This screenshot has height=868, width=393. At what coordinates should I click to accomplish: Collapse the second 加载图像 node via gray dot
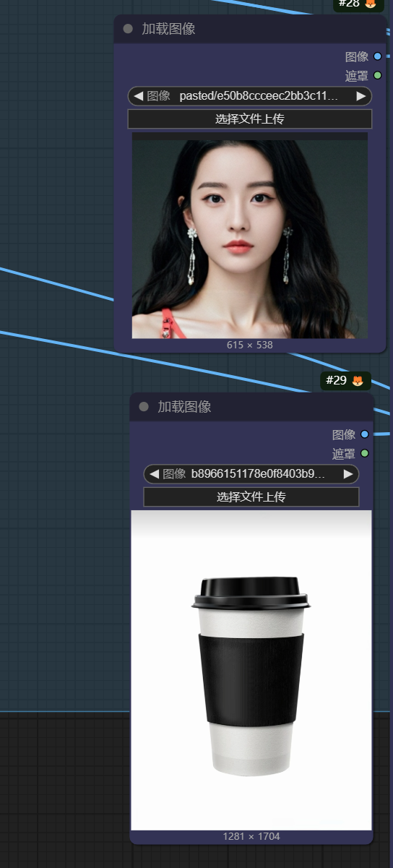[144, 407]
